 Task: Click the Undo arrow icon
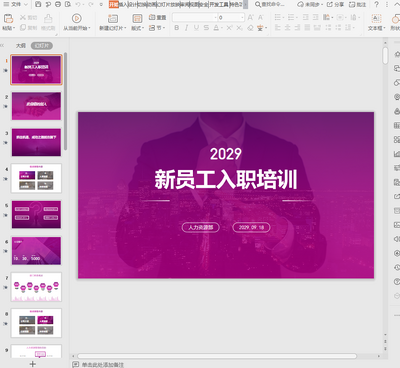pos(78,4)
